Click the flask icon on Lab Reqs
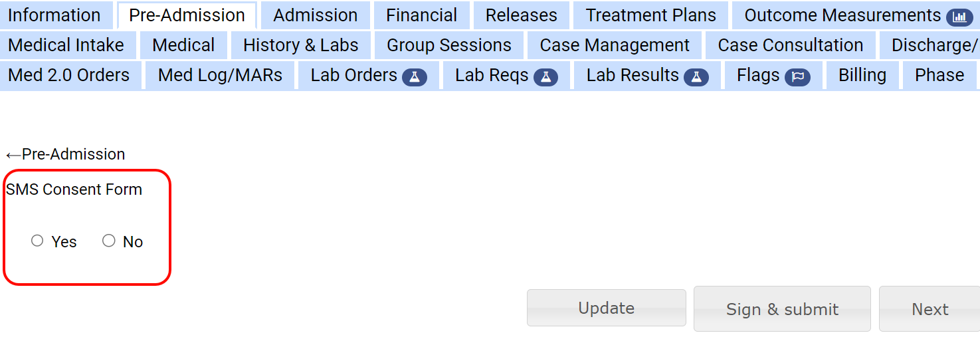This screenshot has height=339, width=980. [545, 77]
